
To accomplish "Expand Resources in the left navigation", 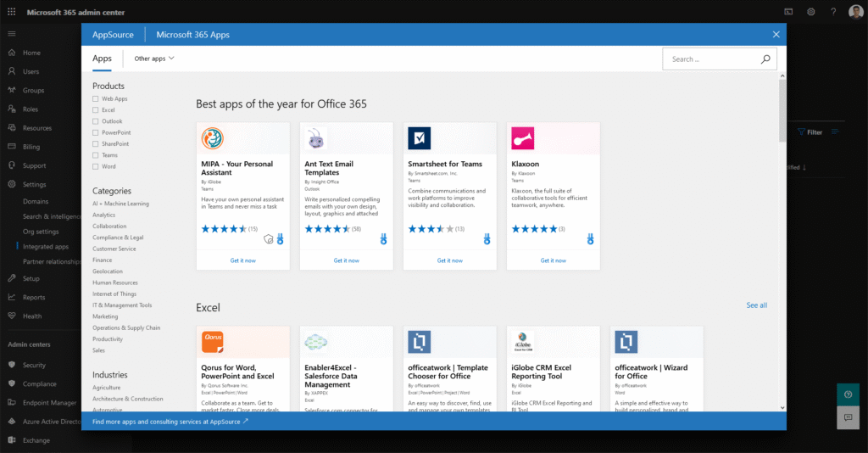I will tap(37, 128).
